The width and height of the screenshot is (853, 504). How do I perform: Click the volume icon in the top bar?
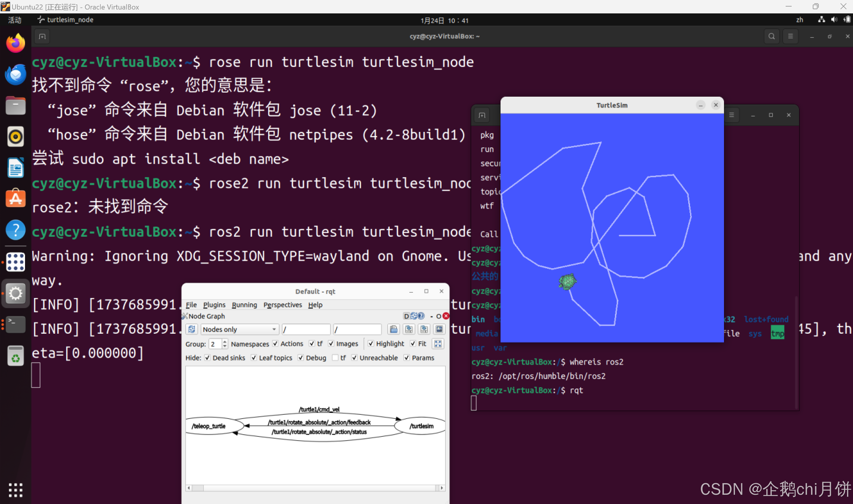pyautogui.click(x=834, y=20)
